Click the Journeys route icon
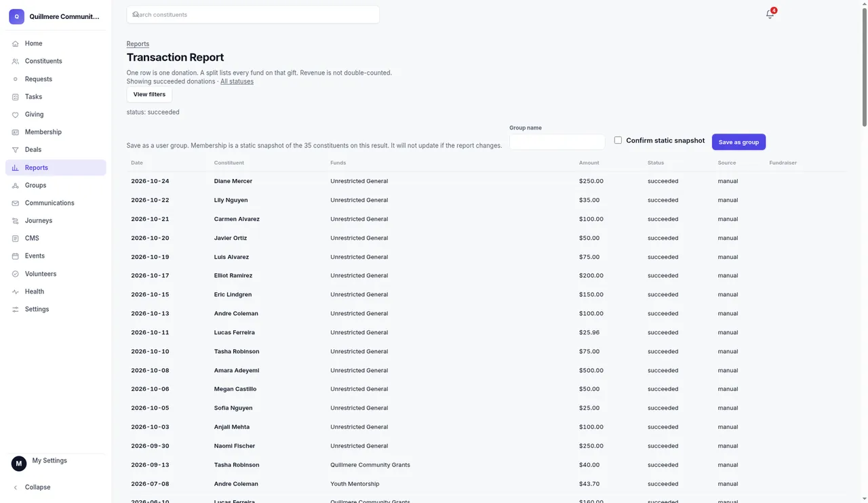Screen dimensions: 868x503 pyautogui.click(x=16, y=220)
